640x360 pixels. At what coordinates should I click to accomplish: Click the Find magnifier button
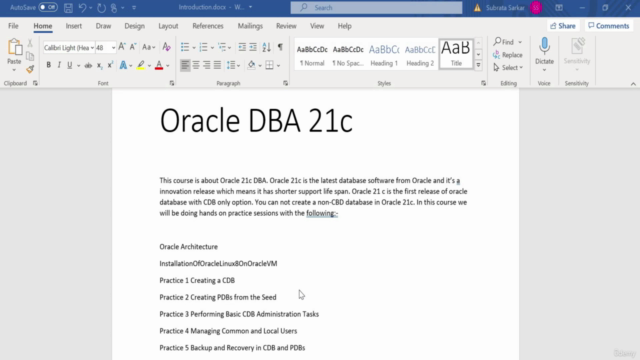(x=504, y=42)
